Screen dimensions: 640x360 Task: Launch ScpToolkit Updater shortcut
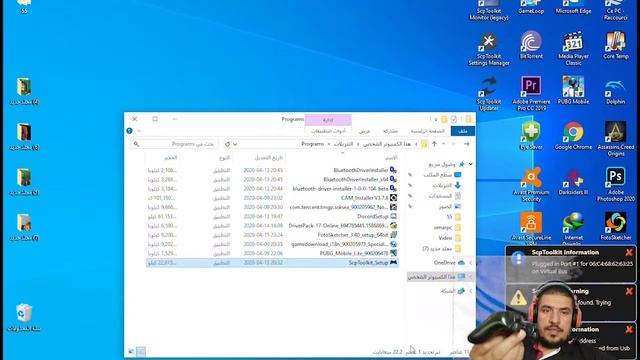(489, 93)
